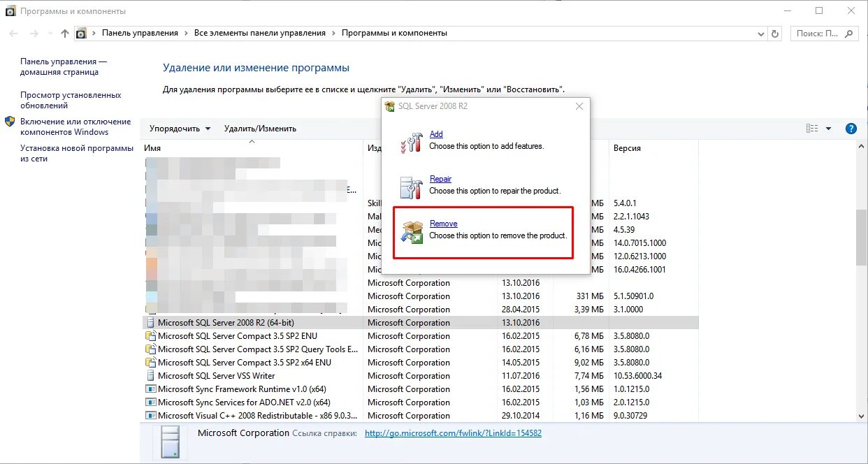The image size is (868, 464).
Task: Click the control panel icon in address bar
Action: coord(81,34)
